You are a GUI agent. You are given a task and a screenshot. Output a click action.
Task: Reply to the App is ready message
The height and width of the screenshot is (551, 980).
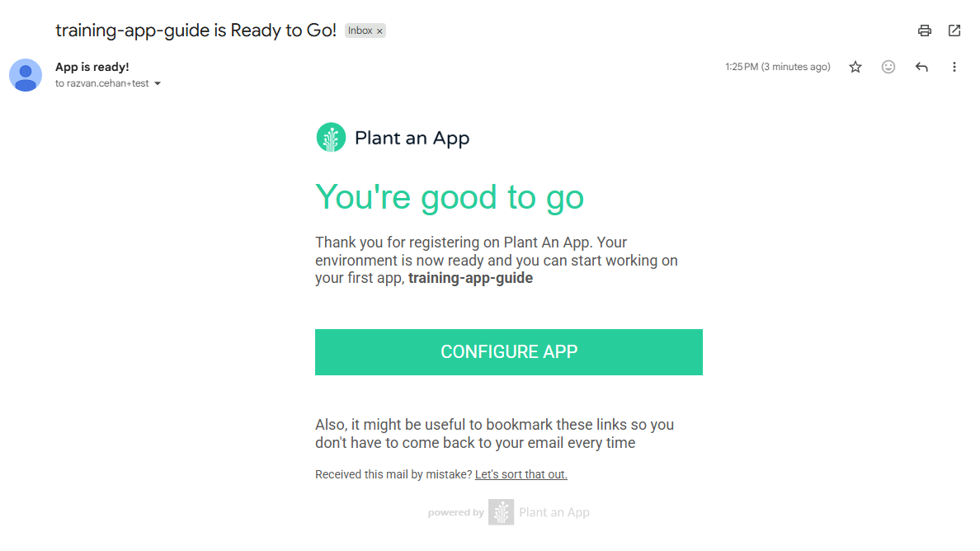(921, 67)
